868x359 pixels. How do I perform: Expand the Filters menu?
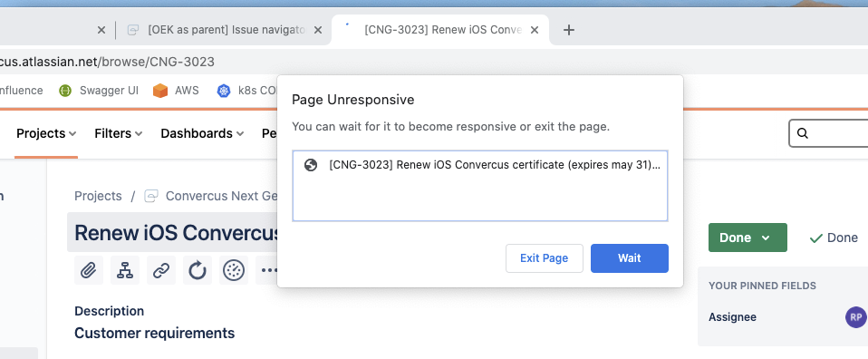coord(119,133)
